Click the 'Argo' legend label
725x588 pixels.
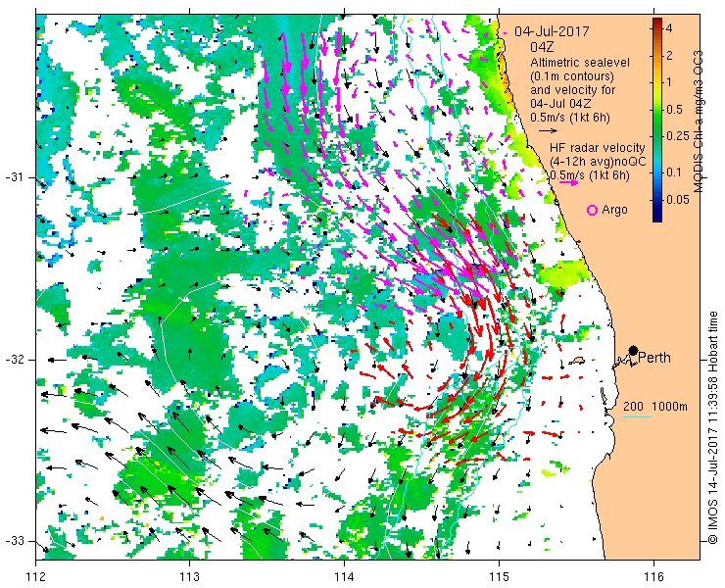[614, 210]
